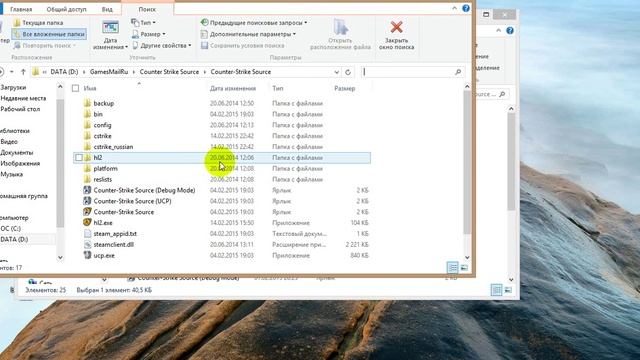Switch to the 'Вид' ribbon tab
The image size is (640, 360).
tap(107, 9)
